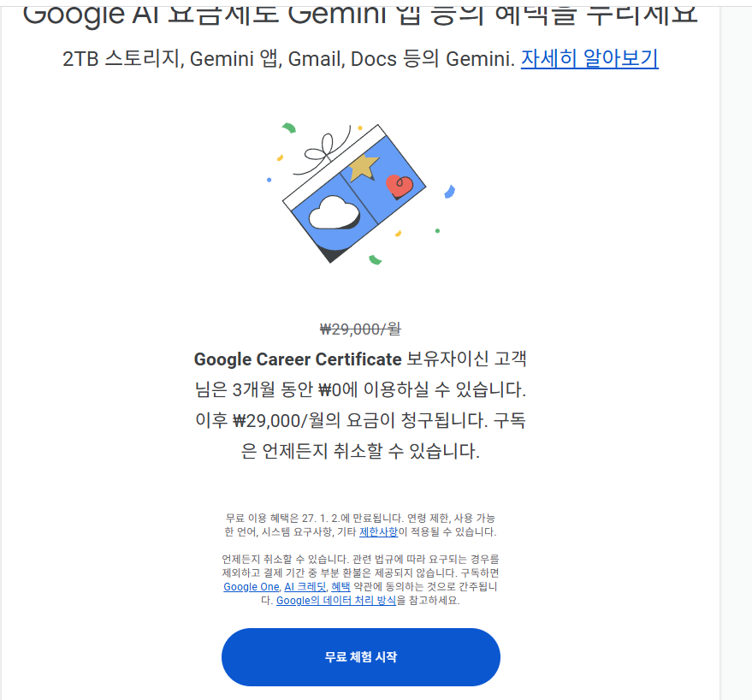752x700 pixels.
Task: Click the blue confetti piece right of the gift box
Action: point(450,192)
